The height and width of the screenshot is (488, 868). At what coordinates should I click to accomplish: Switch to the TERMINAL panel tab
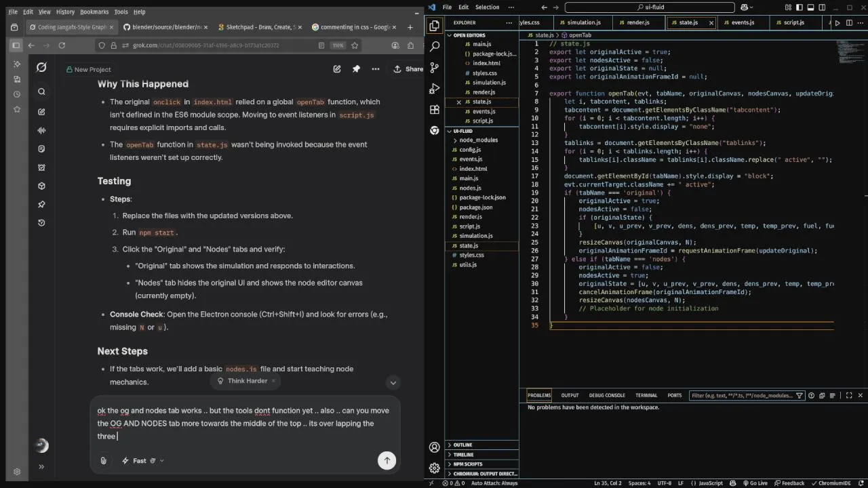pyautogui.click(x=646, y=395)
